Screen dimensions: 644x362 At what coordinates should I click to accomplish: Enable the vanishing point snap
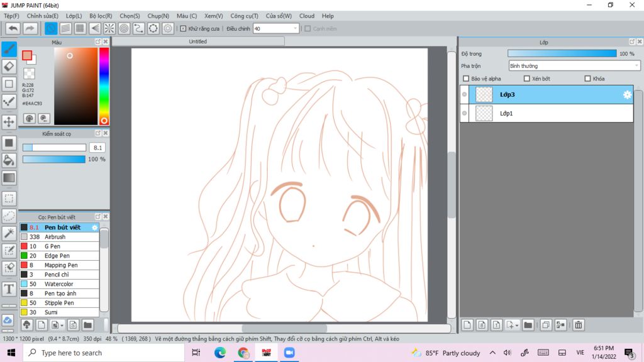(x=95, y=28)
